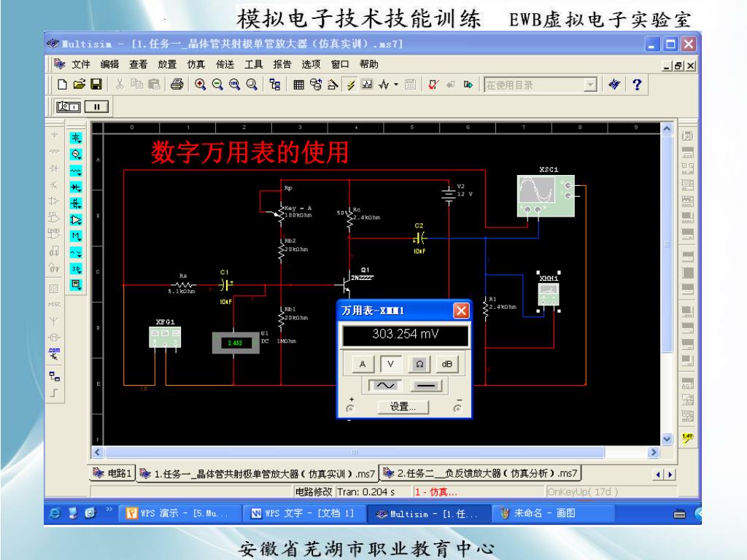Image resolution: width=747 pixels, height=560 pixels.
Task: Expand the analyses dropdown arrow
Action: (x=396, y=85)
